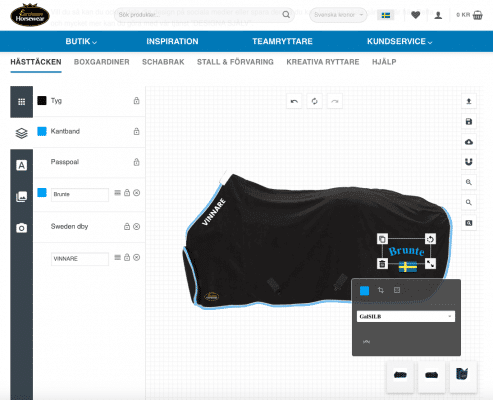Open the blue color swatch in the text popup
The image size is (493, 400).
[365, 291]
